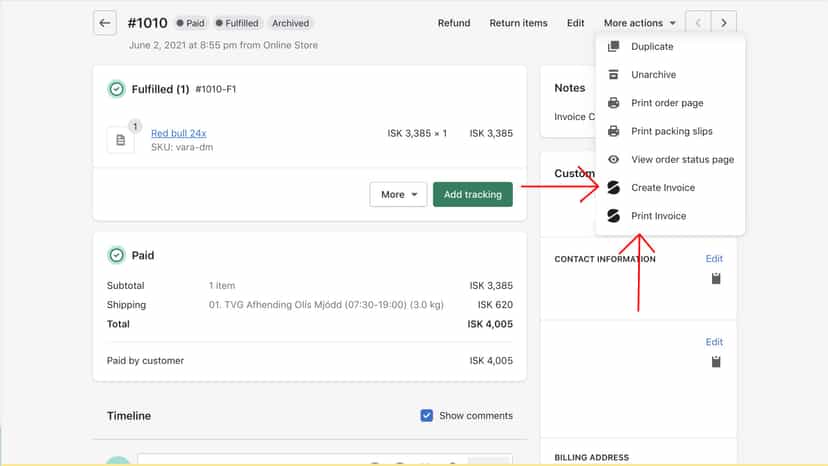Click the green check icon beside Paid heading

coord(116,255)
